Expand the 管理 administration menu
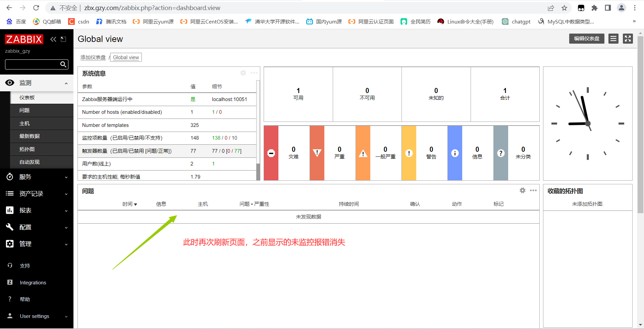 [x=37, y=244]
